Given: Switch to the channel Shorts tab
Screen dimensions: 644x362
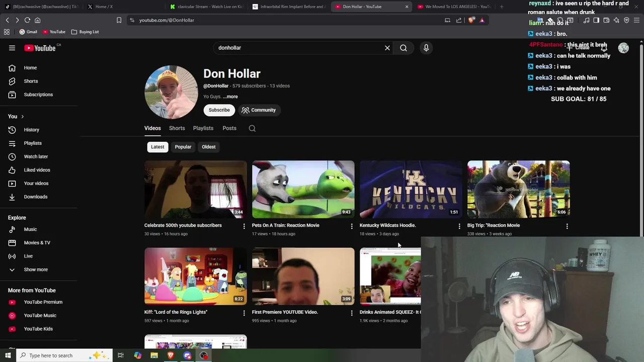Looking at the screenshot, I should pyautogui.click(x=177, y=128).
